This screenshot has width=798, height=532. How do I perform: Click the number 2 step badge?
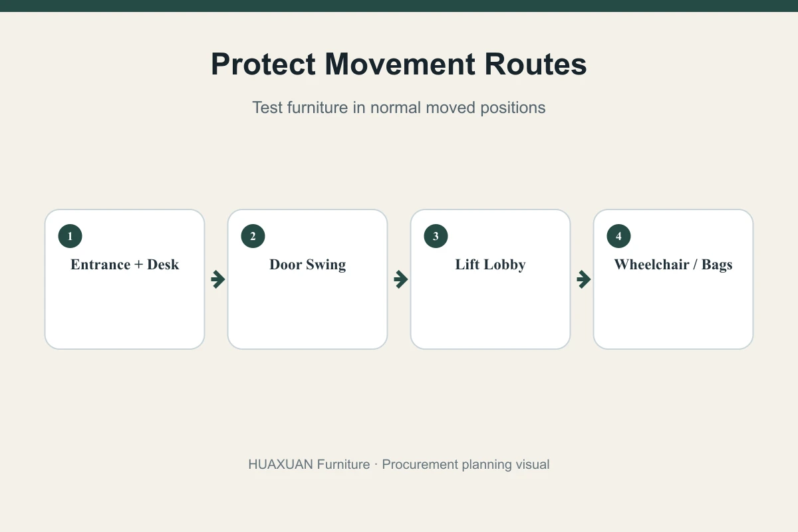253,236
